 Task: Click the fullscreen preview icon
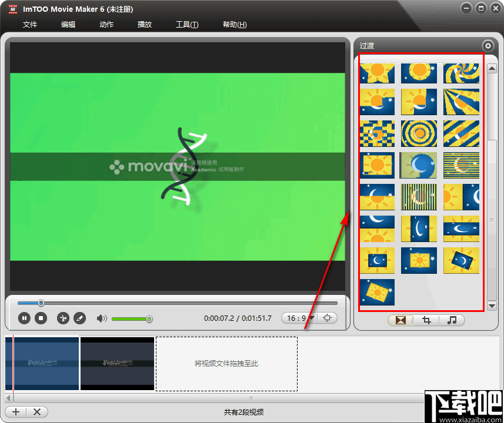pyautogui.click(x=328, y=317)
